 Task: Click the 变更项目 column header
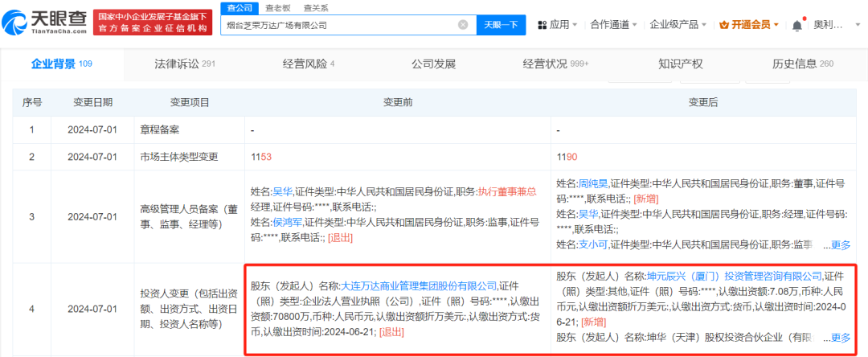coord(190,103)
